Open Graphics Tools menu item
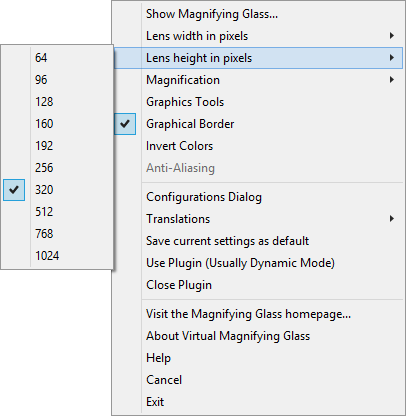The height and width of the screenshot is (416, 406). coord(258,102)
